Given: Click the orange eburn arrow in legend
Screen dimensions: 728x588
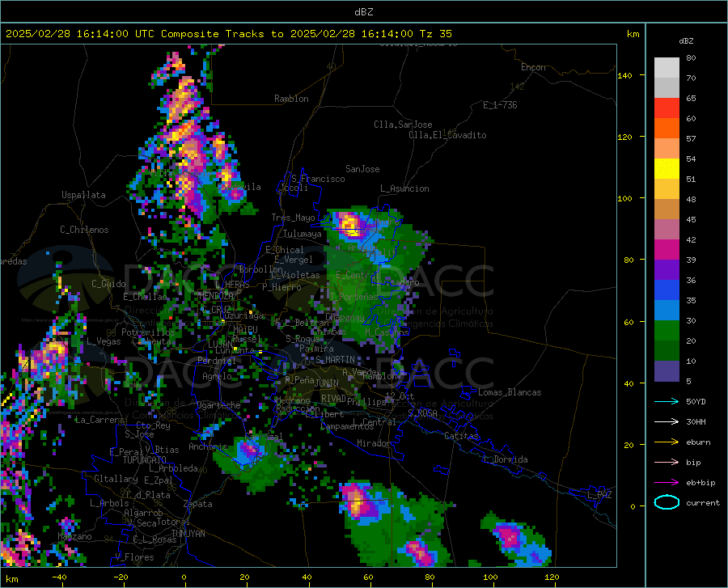Looking at the screenshot, I should pos(667,442).
